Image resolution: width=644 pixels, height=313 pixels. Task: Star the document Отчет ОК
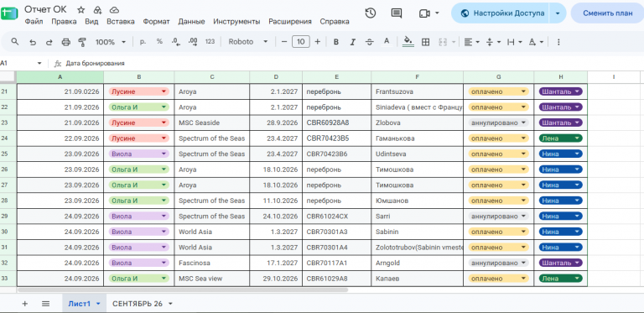point(80,10)
